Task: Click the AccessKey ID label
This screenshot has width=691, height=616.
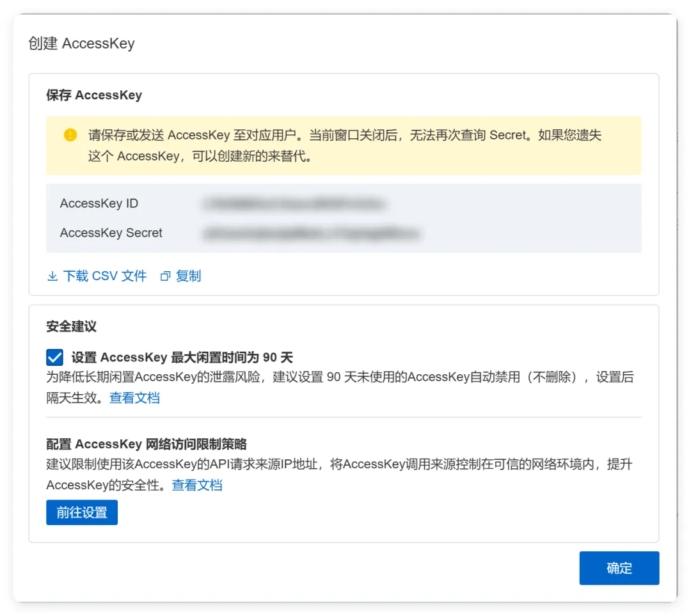Action: coord(99,203)
